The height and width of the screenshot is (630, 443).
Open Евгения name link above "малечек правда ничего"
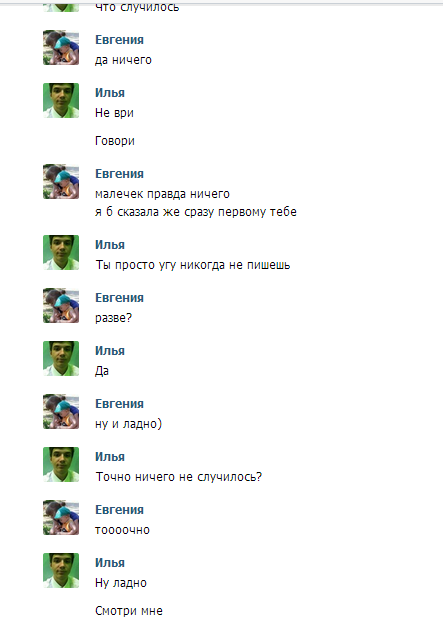119,174
